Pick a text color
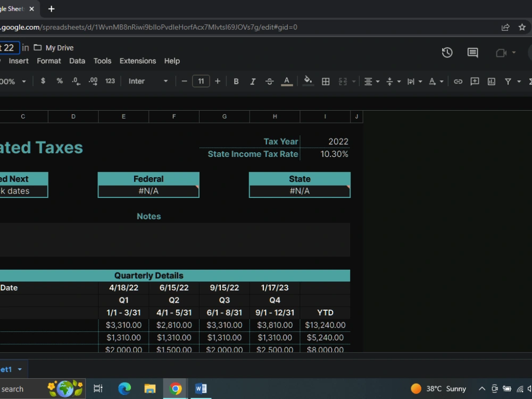 pos(287,81)
